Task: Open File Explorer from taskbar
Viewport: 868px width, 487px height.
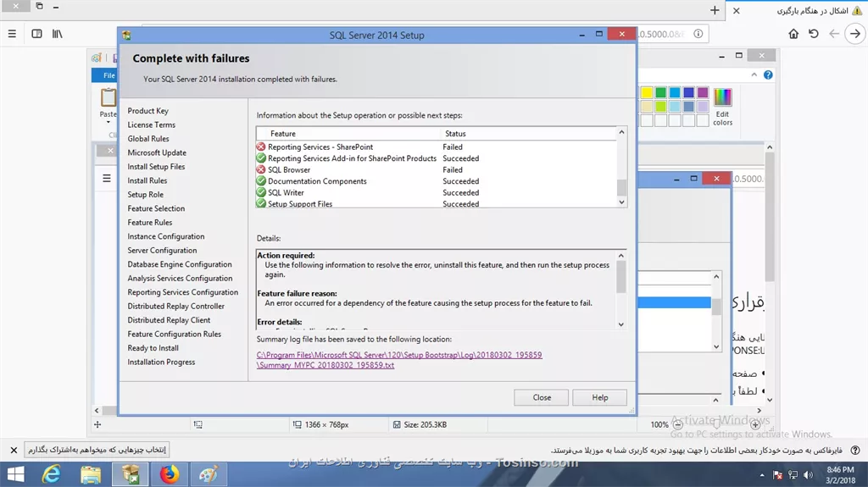Action: click(x=90, y=475)
